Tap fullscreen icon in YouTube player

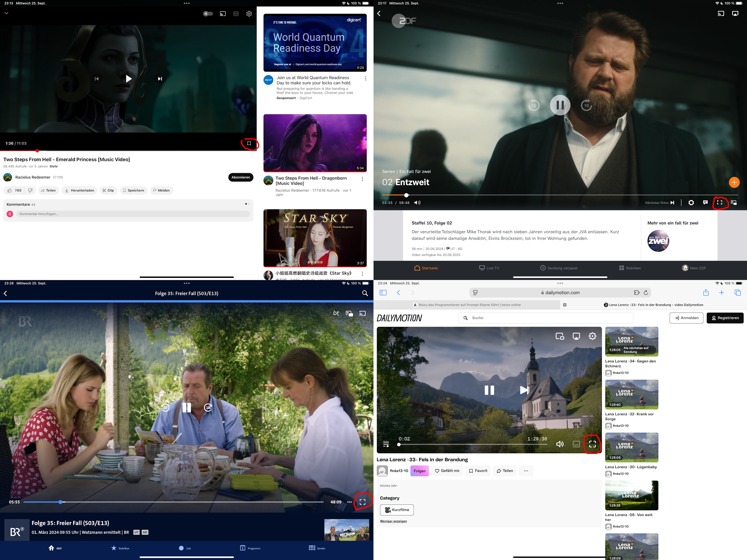249,143
